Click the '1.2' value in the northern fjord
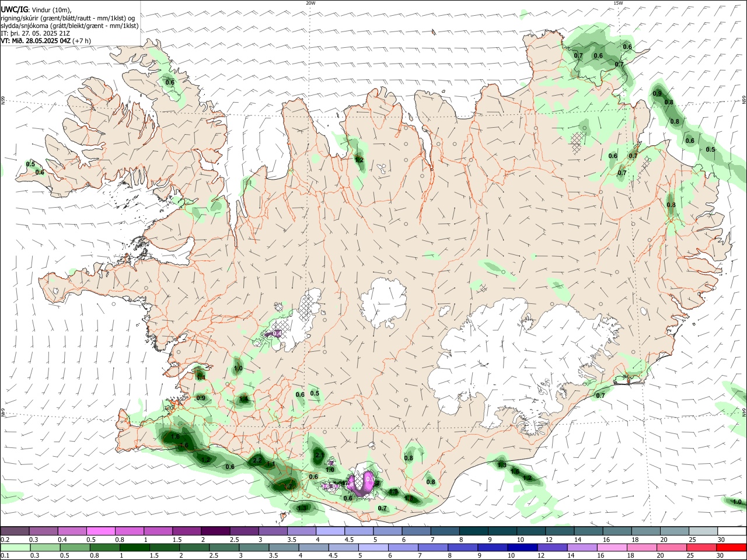Viewport: 747px width, 560px height. pos(359,160)
